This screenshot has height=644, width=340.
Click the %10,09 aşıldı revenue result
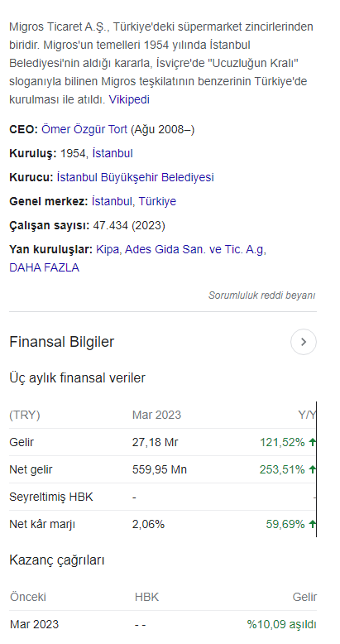[x=282, y=625]
